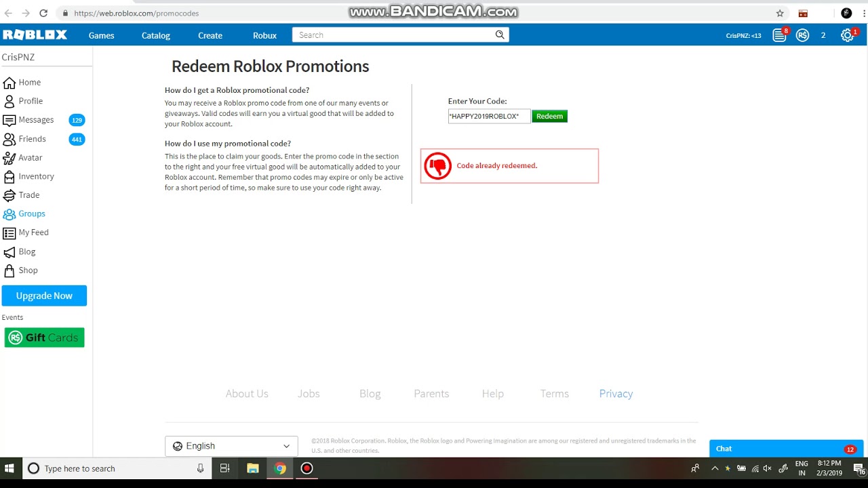Screen dimensions: 868x488
Task: Click the volume icon in system tray
Action: click(768, 468)
